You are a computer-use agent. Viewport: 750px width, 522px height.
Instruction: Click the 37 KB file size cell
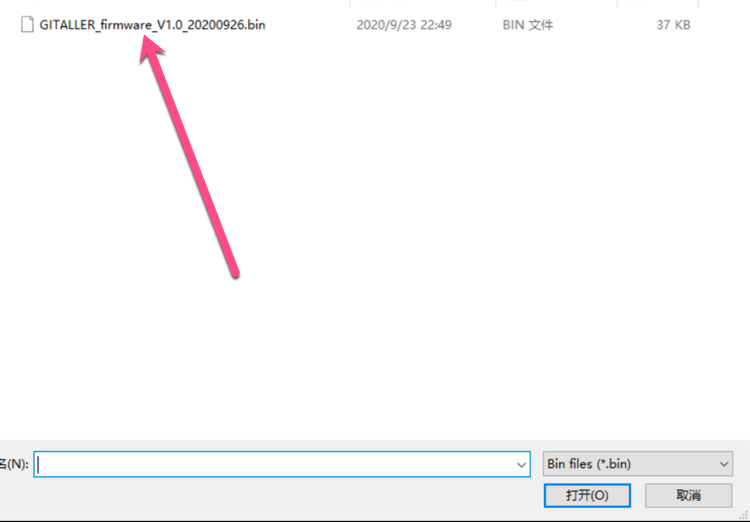[x=672, y=25]
